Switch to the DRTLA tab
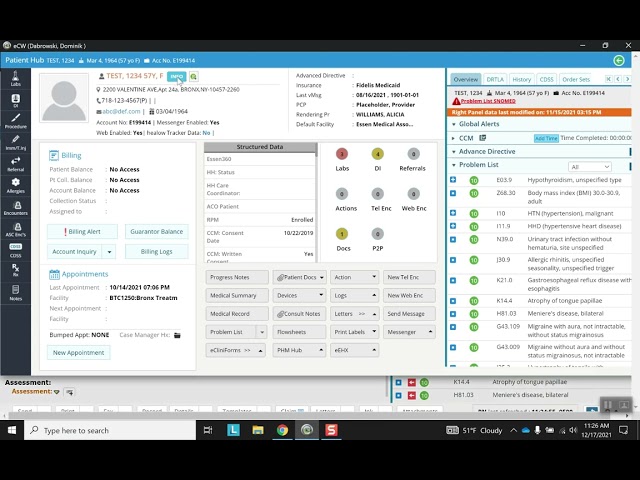Image resolution: width=640 pixels, height=480 pixels. 495,79
